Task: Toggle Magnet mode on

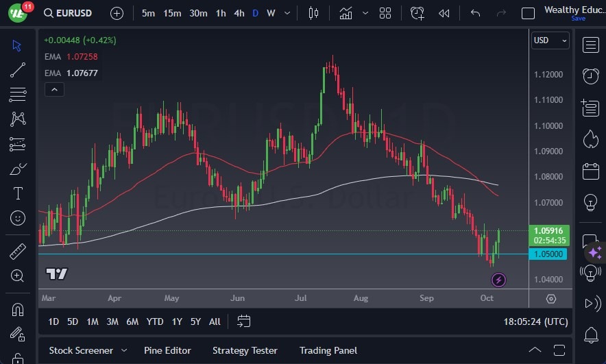Action: [18, 309]
